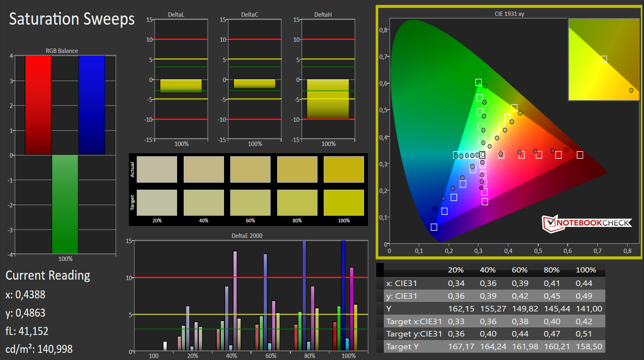Screen dimensions: 644x360
Task: Click the 'Target x:CIE31' row label
Action: [414, 321]
